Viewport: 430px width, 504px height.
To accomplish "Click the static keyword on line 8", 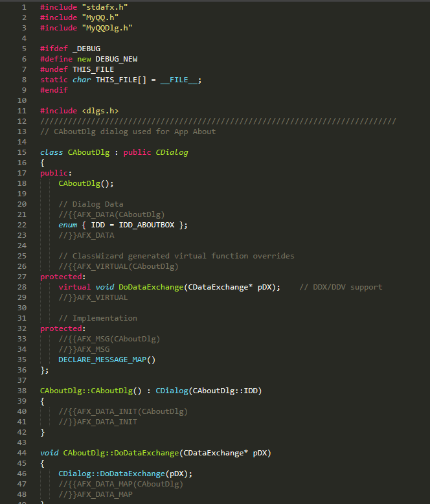I will [54, 80].
